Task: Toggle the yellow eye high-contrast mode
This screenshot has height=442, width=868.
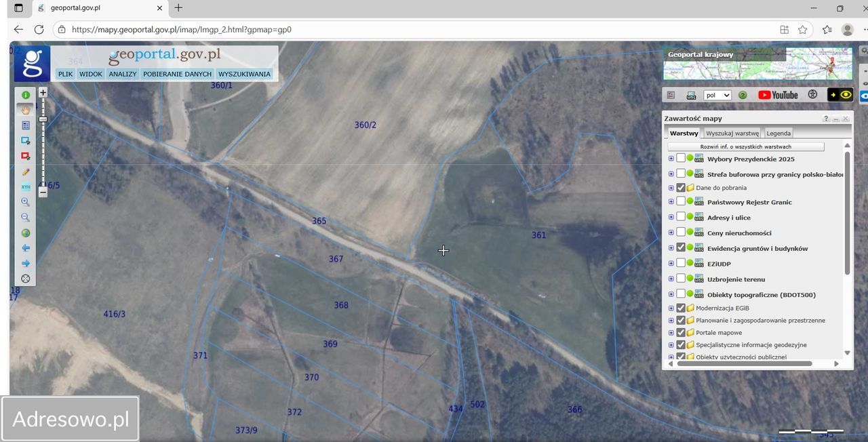Action: 840,95
